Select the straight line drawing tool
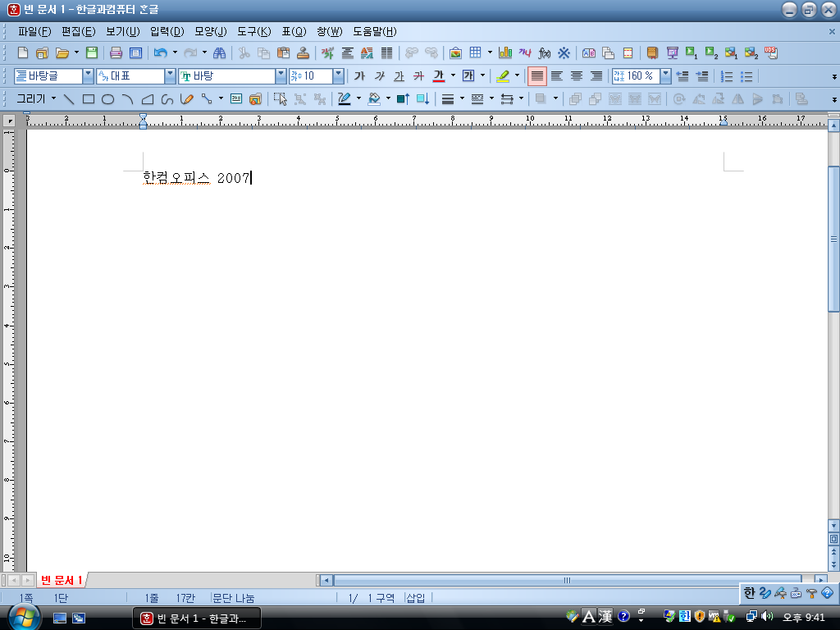 [x=69, y=99]
